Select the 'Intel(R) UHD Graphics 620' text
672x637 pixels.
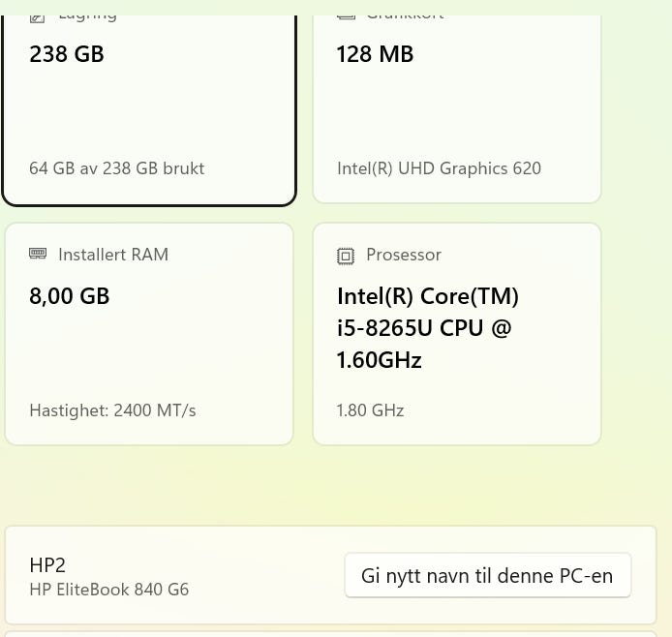pos(439,168)
